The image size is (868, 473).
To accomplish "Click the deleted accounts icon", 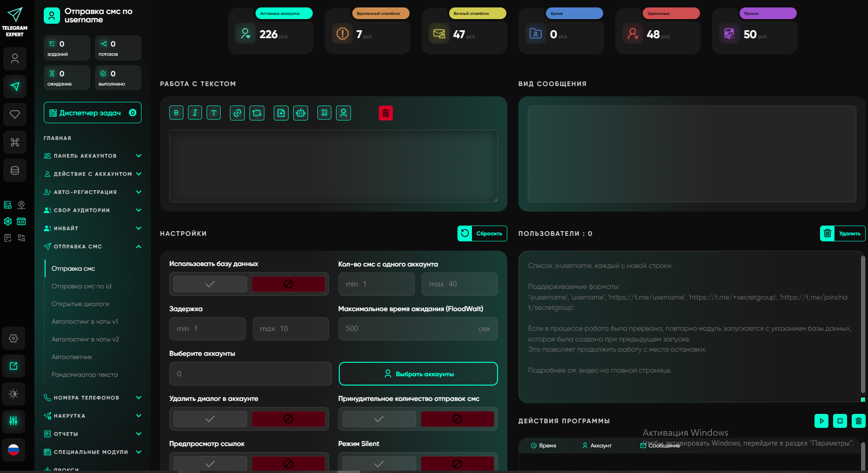I will tap(632, 34).
